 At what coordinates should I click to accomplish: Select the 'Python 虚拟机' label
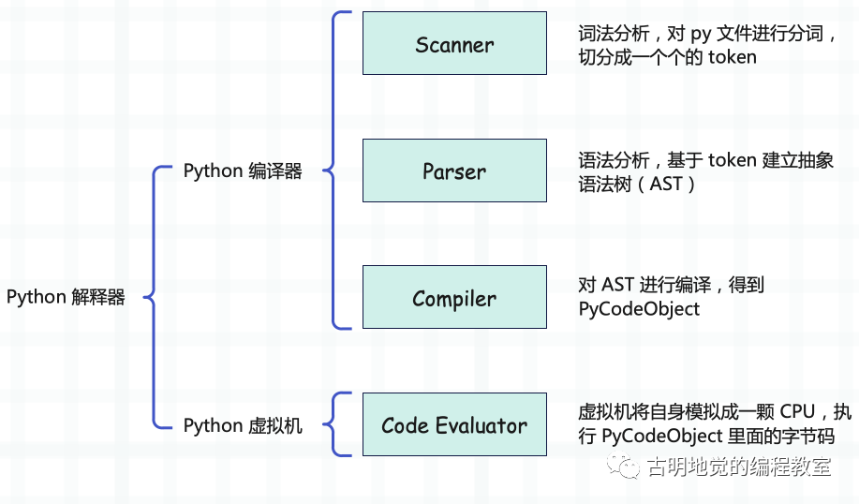pos(243,425)
